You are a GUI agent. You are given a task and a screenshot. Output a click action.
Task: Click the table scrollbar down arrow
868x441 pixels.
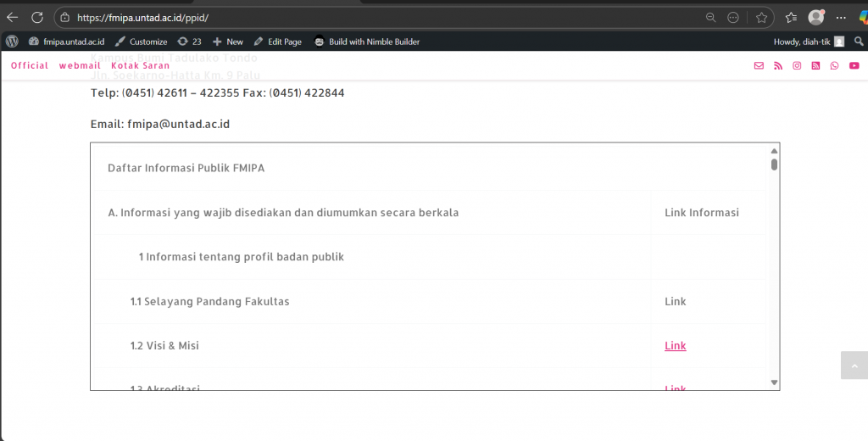click(773, 382)
